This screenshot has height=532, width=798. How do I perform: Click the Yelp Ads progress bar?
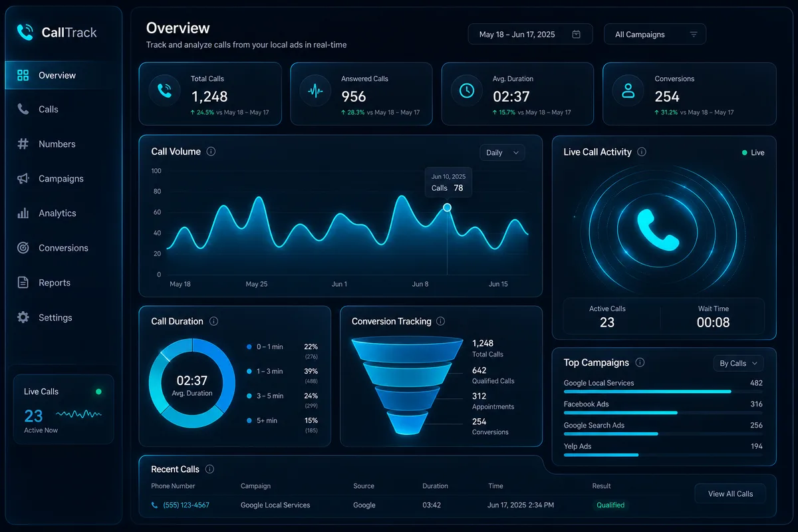663,455
